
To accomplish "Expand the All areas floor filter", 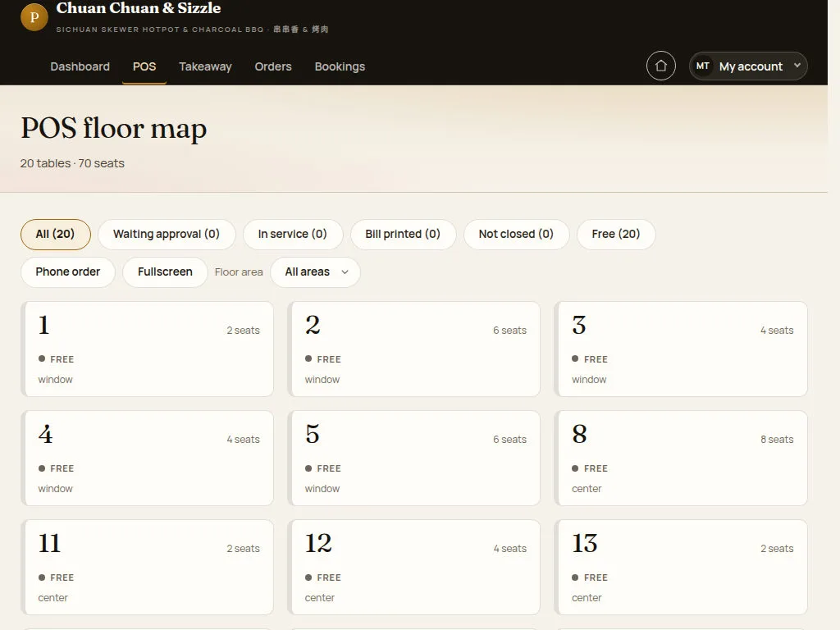I will (315, 272).
